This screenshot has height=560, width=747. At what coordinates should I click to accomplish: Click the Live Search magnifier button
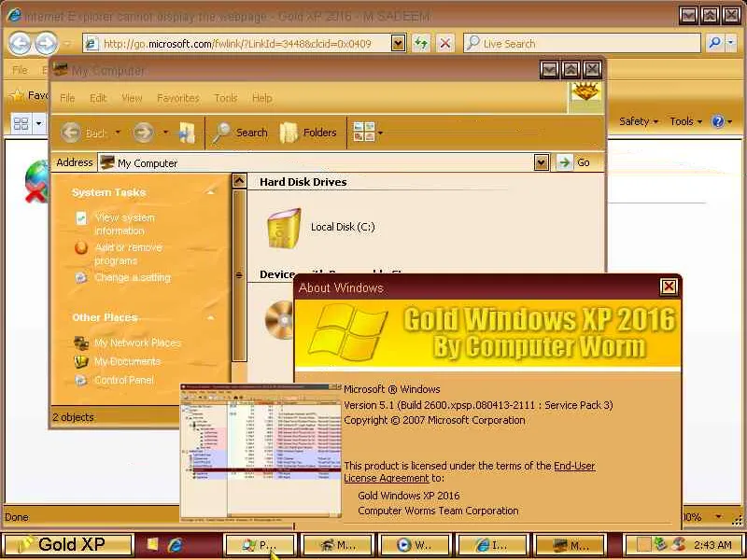[714, 43]
